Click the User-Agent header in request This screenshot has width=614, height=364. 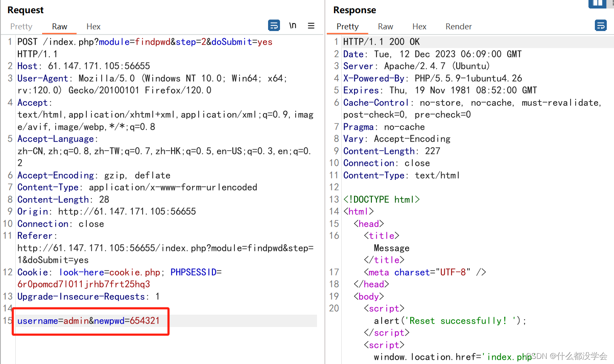pyautogui.click(x=43, y=78)
